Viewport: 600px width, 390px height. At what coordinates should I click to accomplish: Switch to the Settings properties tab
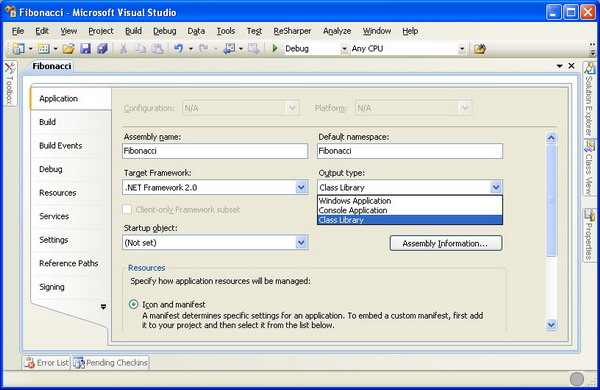tap(71, 240)
